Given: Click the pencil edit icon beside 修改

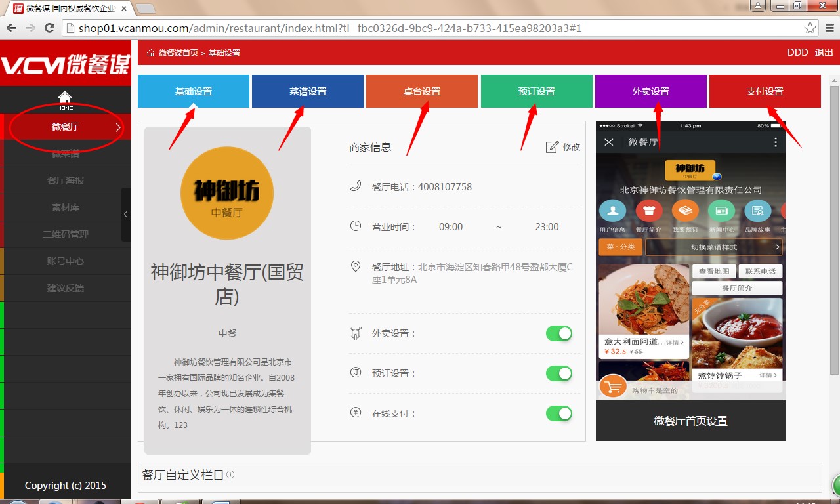Looking at the screenshot, I should coord(553,146).
